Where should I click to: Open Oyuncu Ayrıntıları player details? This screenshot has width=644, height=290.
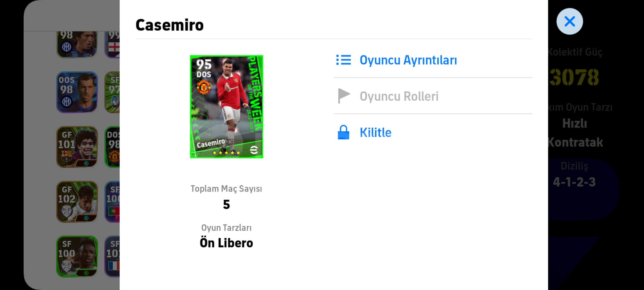433,60
